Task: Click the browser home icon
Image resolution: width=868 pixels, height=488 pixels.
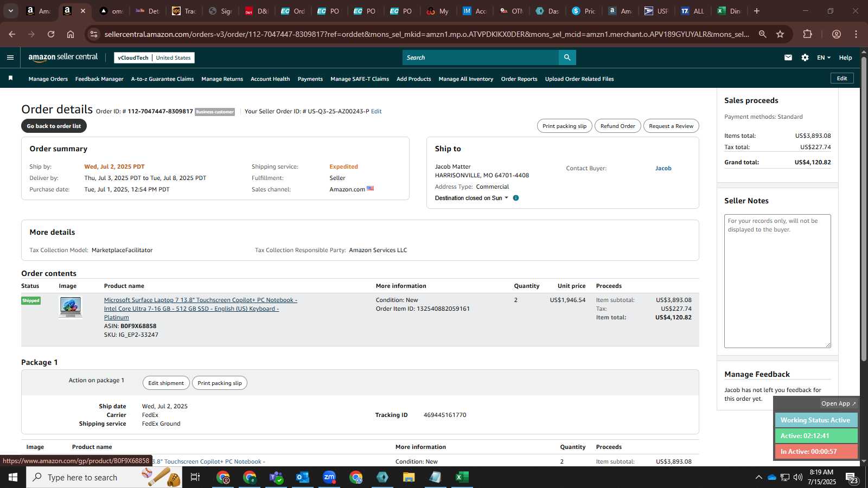Action: [x=71, y=34]
